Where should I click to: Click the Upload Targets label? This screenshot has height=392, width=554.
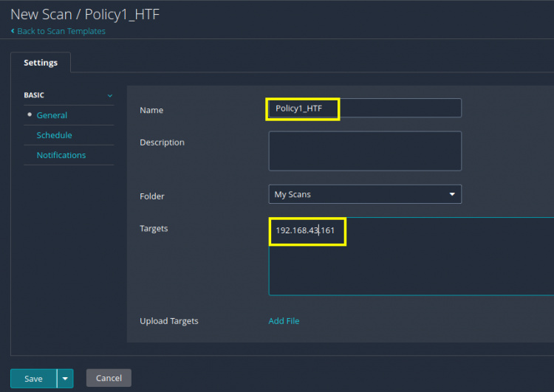pyautogui.click(x=168, y=321)
